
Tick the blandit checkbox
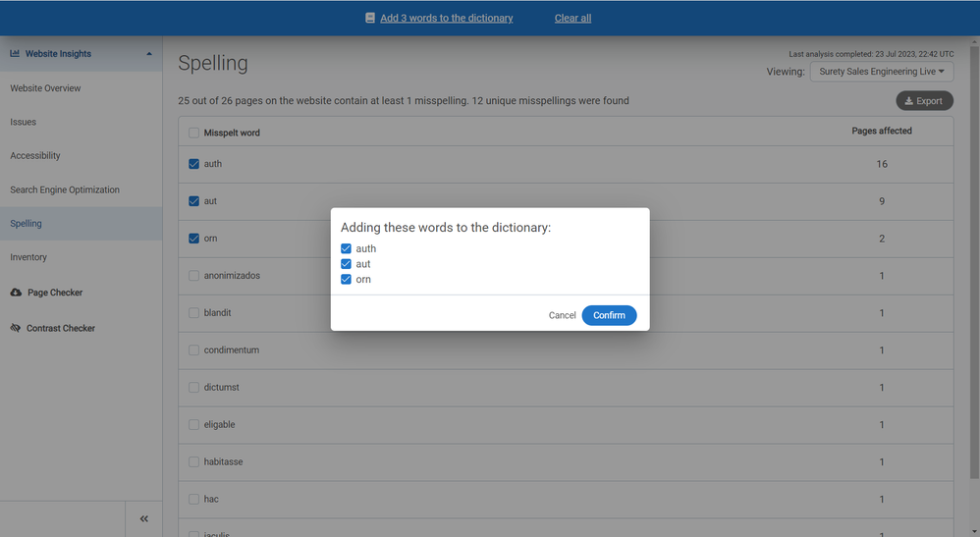click(x=193, y=312)
